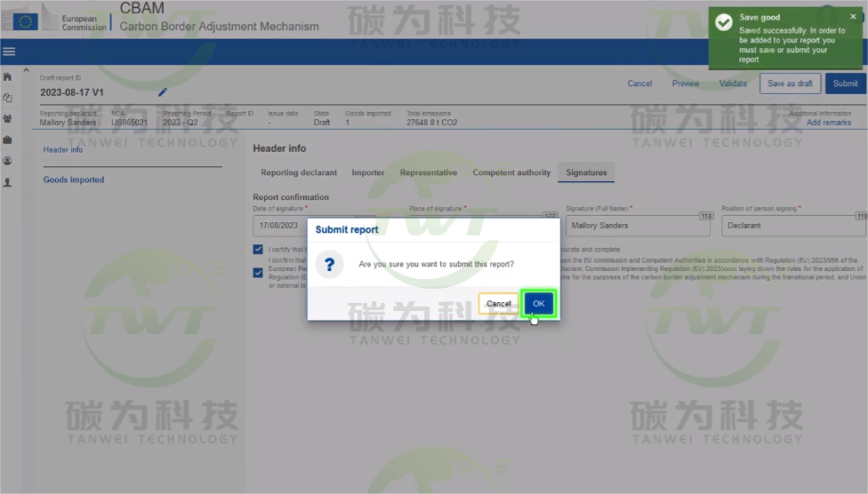Open the circled user profile sidebar icon

[7, 161]
